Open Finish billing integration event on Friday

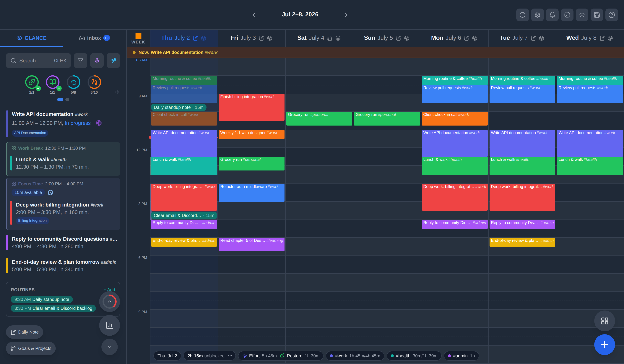tap(252, 107)
